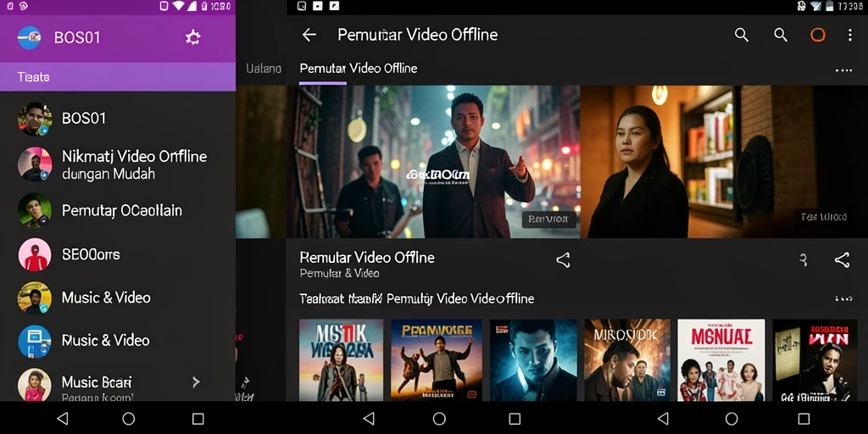
Task: Open the PPANVIGEE movie poster
Action: pos(437,359)
